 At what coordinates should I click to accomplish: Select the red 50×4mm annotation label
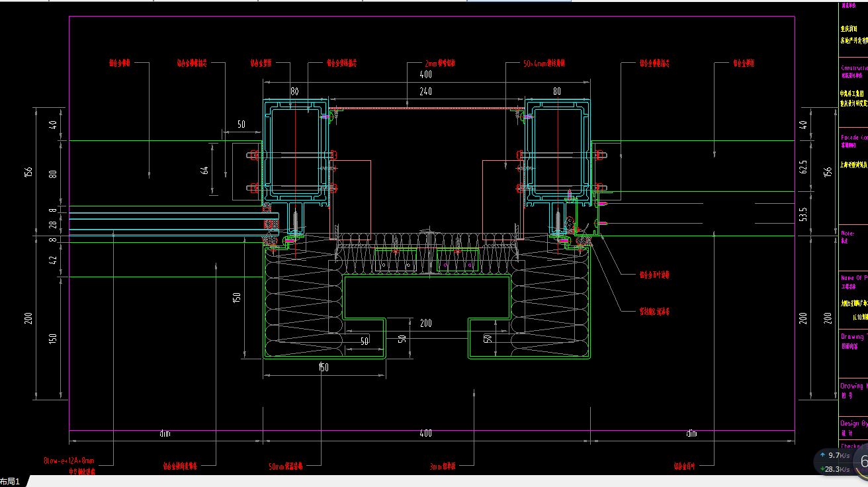tap(544, 64)
